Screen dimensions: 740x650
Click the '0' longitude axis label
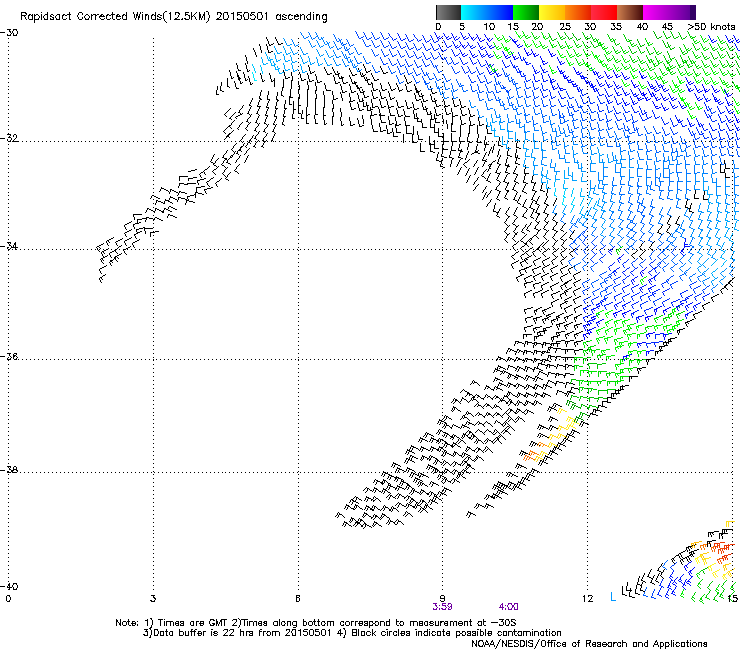tap(8, 599)
